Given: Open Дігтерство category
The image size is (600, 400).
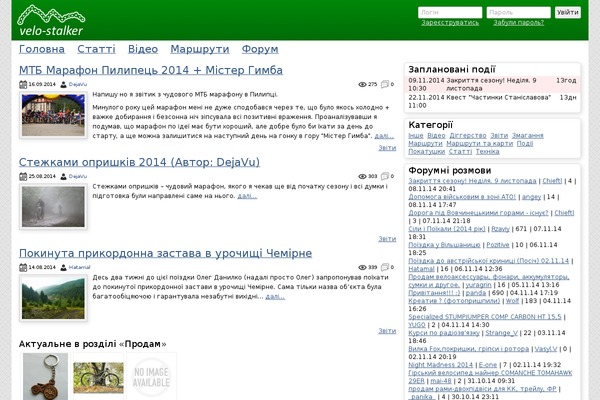Looking at the screenshot, I should [x=468, y=136].
